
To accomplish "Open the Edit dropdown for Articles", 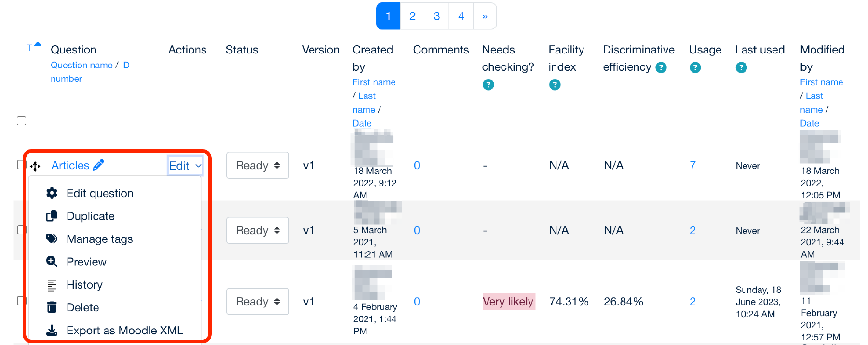I will [x=185, y=166].
